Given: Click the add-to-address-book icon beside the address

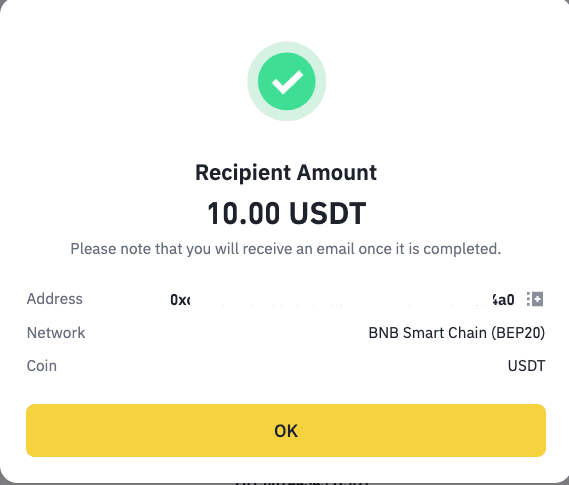Looking at the screenshot, I should click(x=535, y=299).
